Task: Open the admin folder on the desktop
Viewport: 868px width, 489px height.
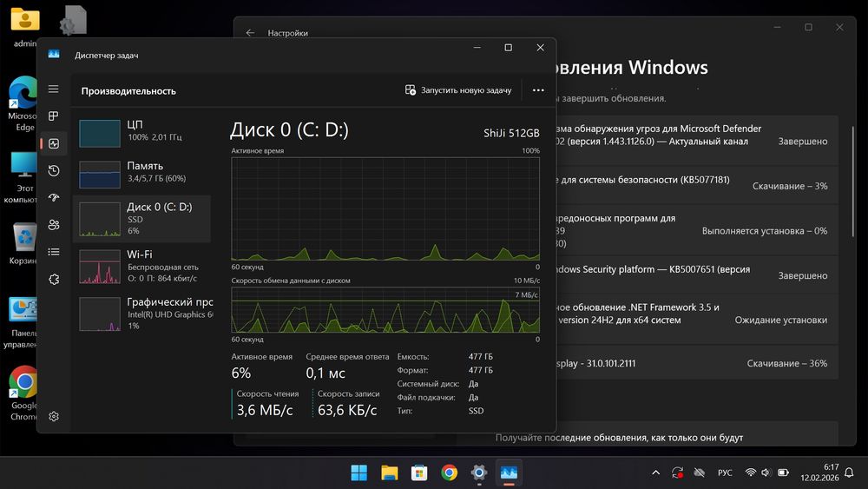Action: pyautogui.click(x=25, y=26)
